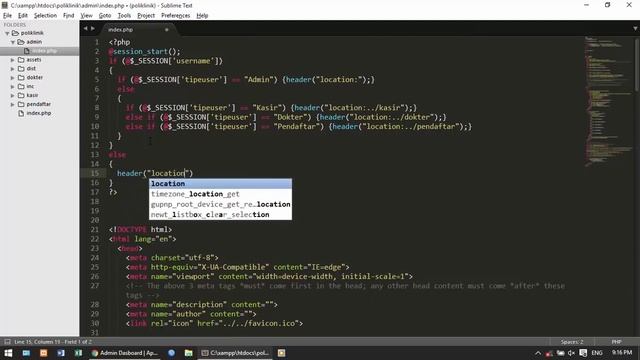Click the assets folder icon
Viewport: 640px width, 360px height.
point(21,60)
